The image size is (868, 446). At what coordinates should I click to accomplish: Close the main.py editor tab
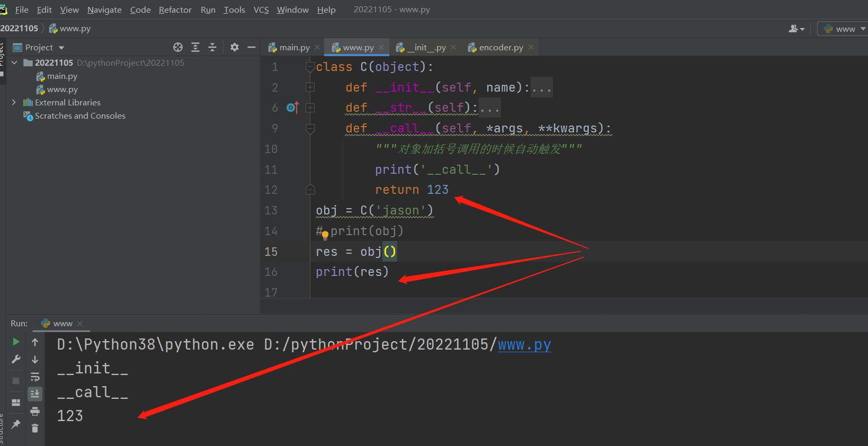click(317, 47)
